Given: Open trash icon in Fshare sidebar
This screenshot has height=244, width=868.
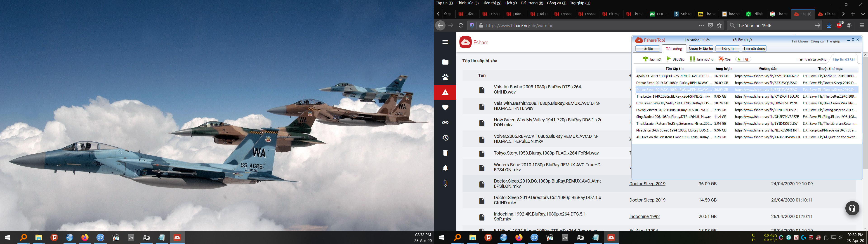Looking at the screenshot, I should [445, 153].
